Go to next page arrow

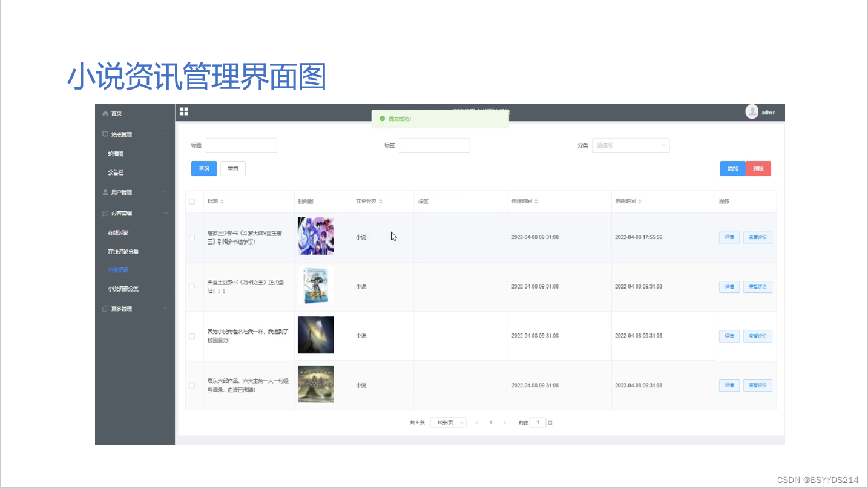click(505, 422)
